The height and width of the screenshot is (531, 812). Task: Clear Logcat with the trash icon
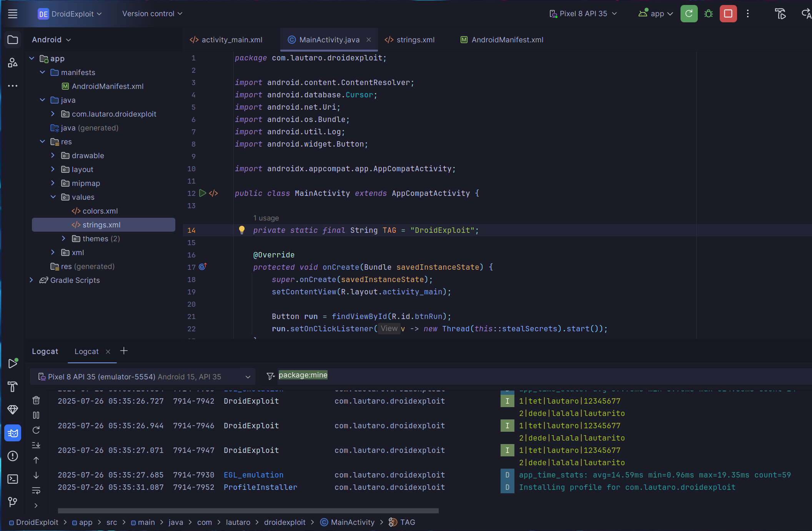pyautogui.click(x=36, y=400)
